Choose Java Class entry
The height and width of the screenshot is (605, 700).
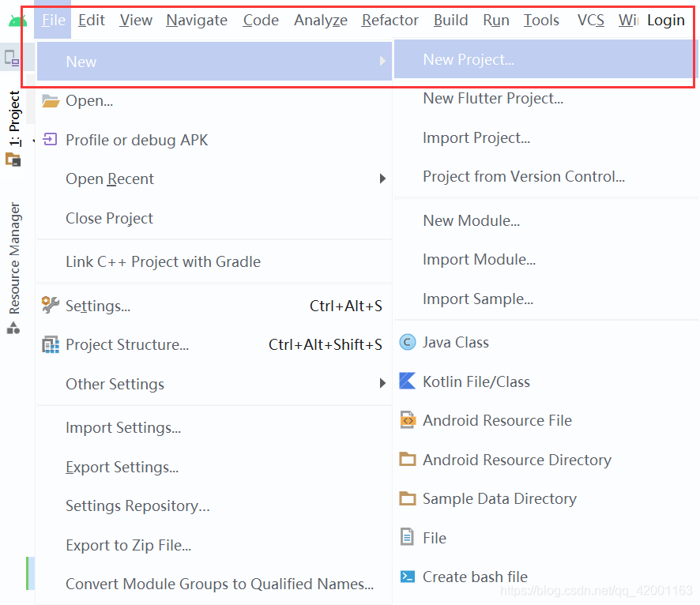tap(546, 342)
